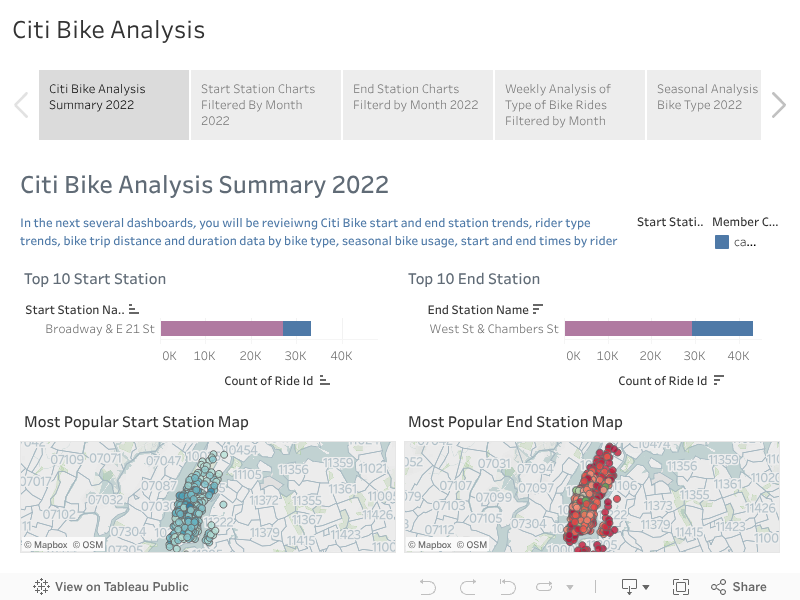Click sort icon beside Top 10 Start Station's Count of Ride Id
Viewport: 800px width, 600px height.
[x=324, y=381]
